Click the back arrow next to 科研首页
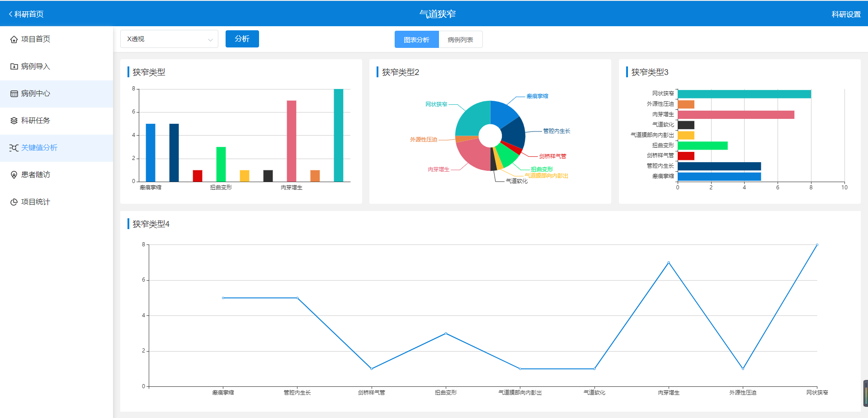 pyautogui.click(x=10, y=14)
